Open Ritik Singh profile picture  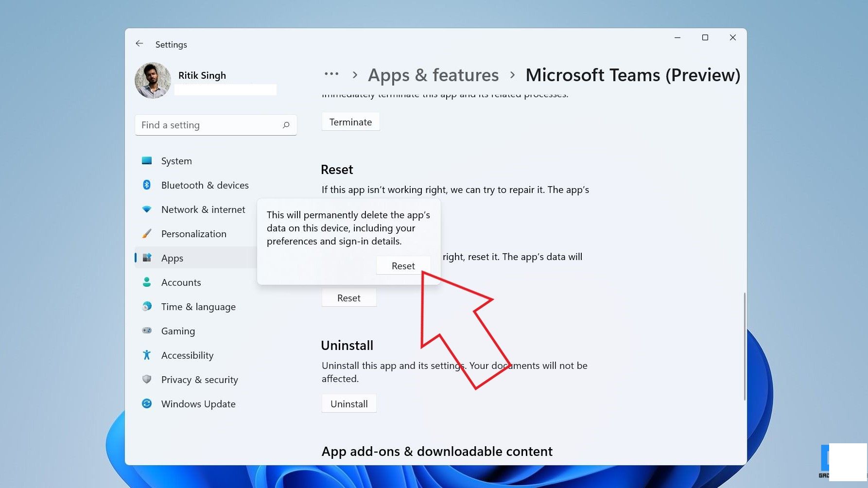153,80
